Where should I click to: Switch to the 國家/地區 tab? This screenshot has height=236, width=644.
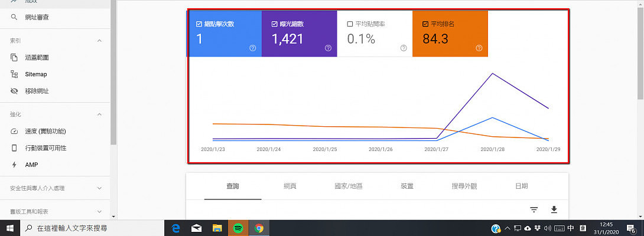[348, 186]
